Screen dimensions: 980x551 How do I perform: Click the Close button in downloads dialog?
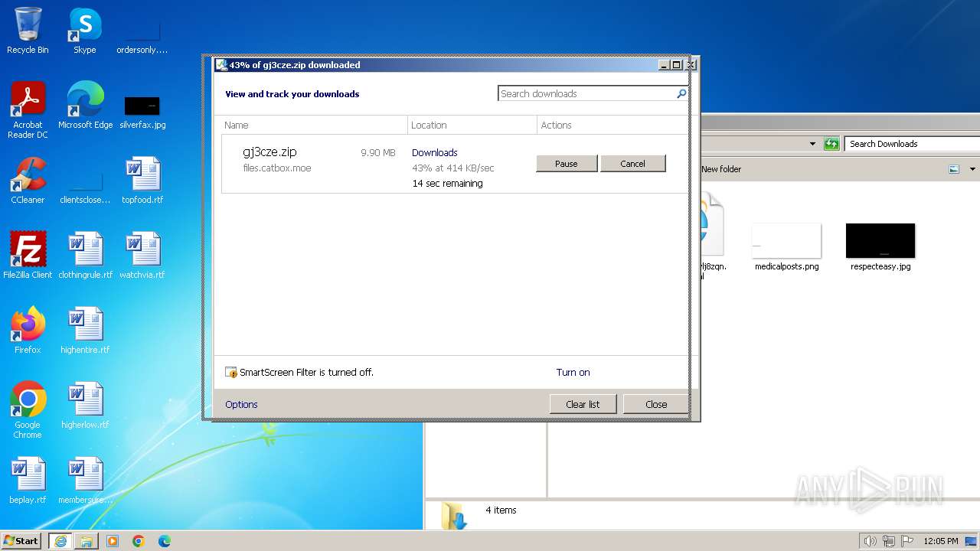[656, 404]
